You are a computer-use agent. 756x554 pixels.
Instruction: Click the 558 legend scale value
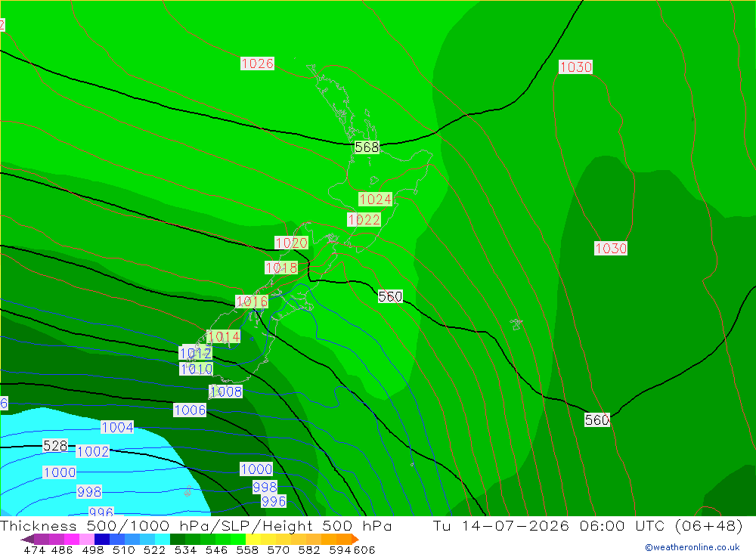[x=247, y=549]
